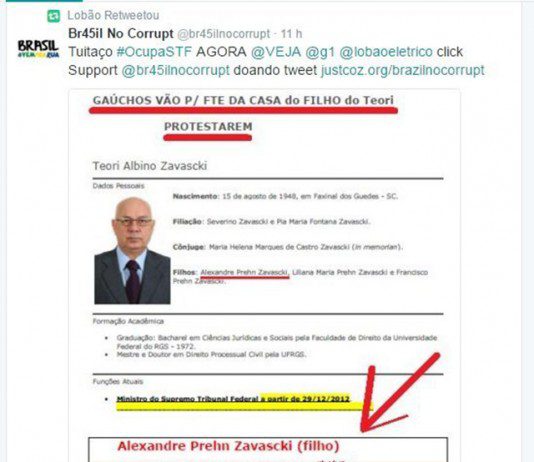Click the @br45ilnocorrupt handle beside name
The height and width of the screenshot is (462, 534).
point(224,34)
